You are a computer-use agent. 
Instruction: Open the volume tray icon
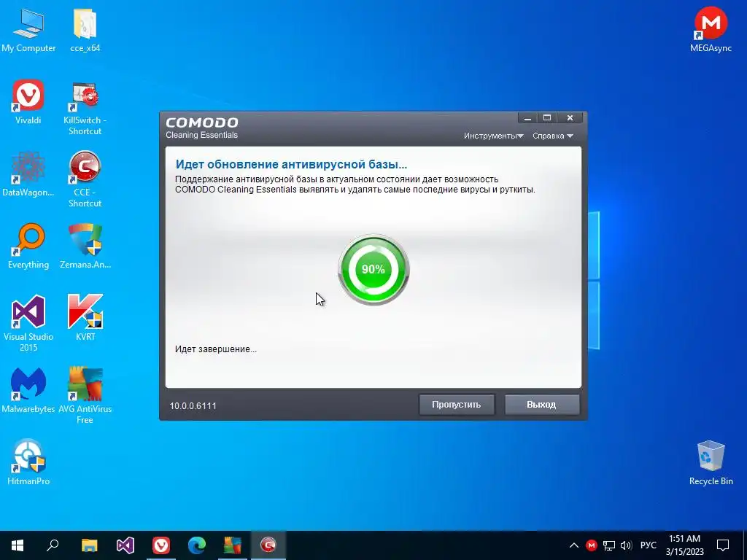click(626, 545)
